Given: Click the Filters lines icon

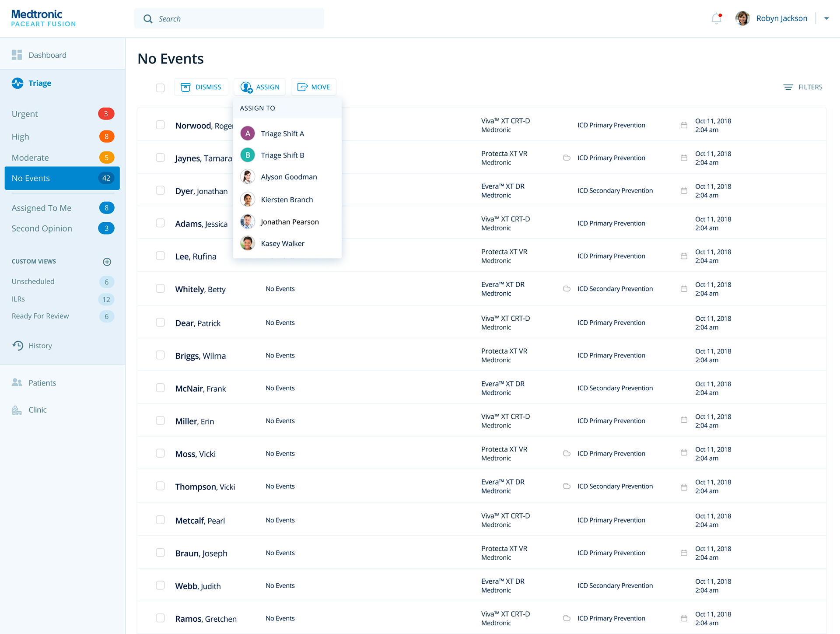Looking at the screenshot, I should tap(788, 87).
